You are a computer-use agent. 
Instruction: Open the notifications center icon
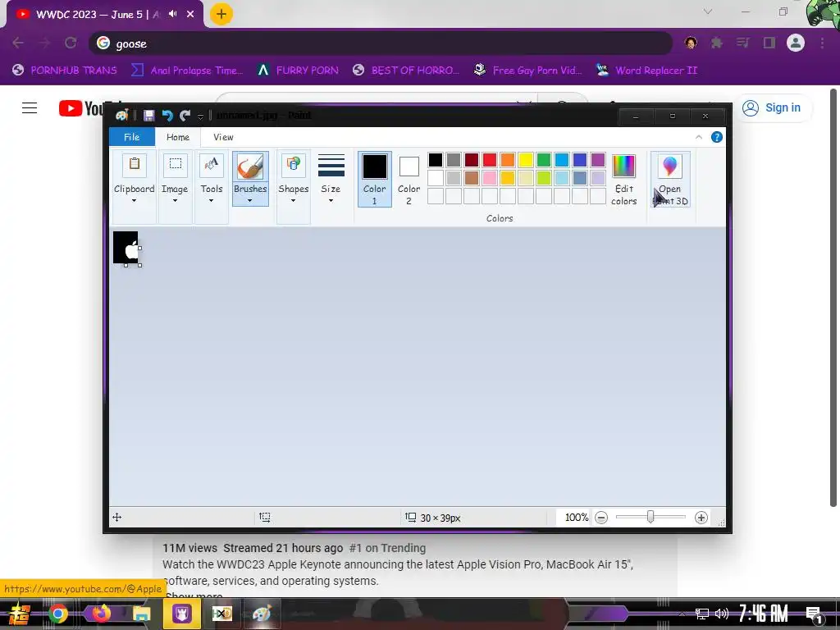click(x=814, y=614)
